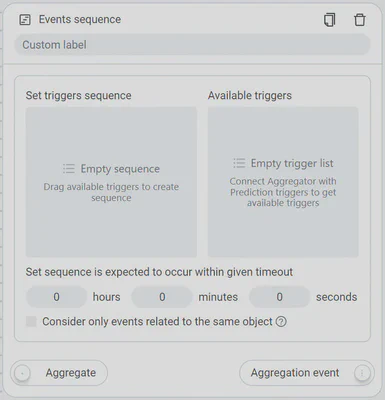Focus the Custom label field
The height and width of the screenshot is (400, 385).
[x=192, y=45]
